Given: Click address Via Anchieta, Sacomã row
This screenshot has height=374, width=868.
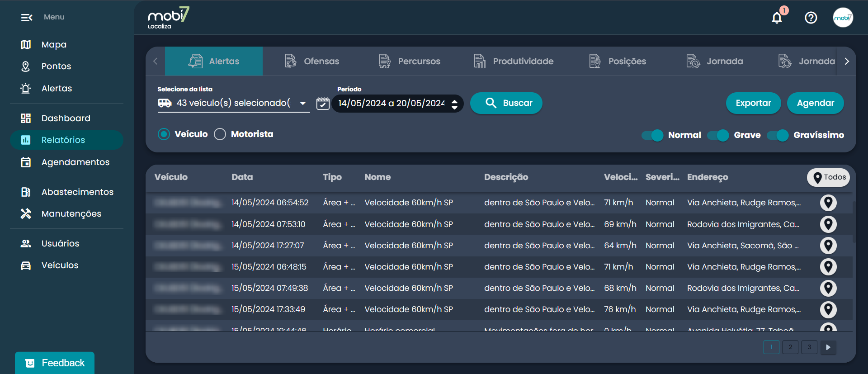Looking at the screenshot, I should (743, 246).
